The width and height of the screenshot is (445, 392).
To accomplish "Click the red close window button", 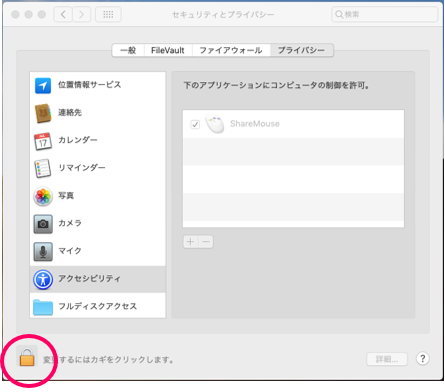I will [15, 14].
